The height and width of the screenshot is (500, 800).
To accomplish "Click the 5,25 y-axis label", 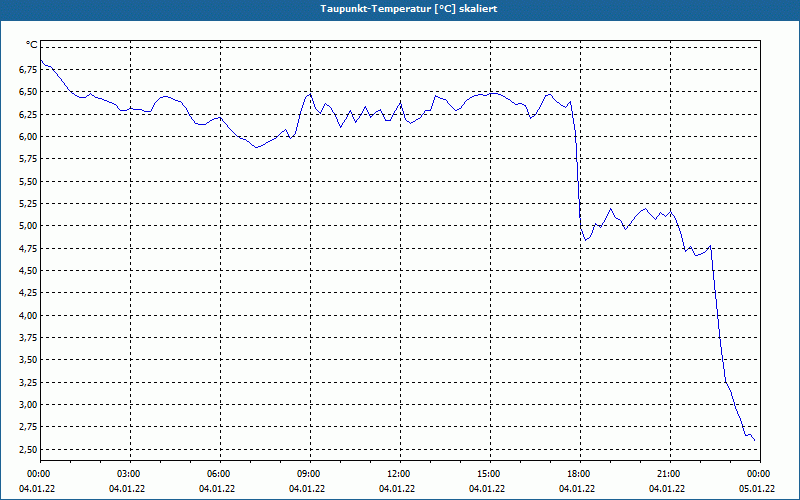I will (x=28, y=204).
